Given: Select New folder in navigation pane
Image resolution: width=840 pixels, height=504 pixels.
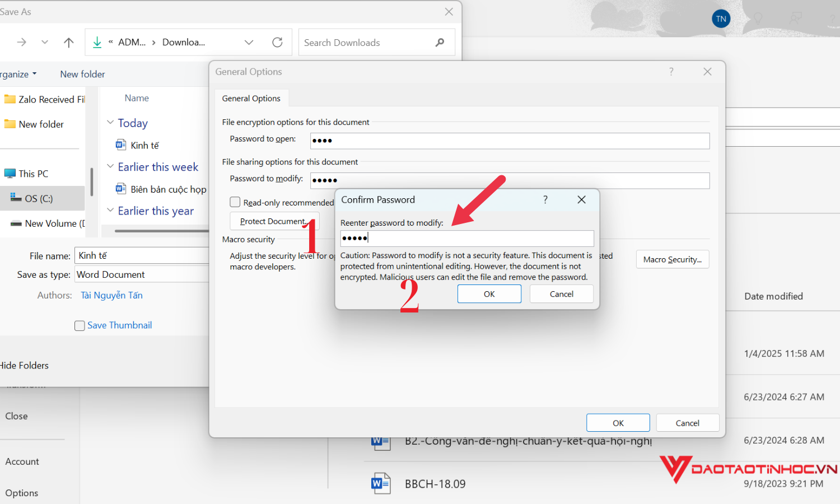Looking at the screenshot, I should (x=34, y=124).
